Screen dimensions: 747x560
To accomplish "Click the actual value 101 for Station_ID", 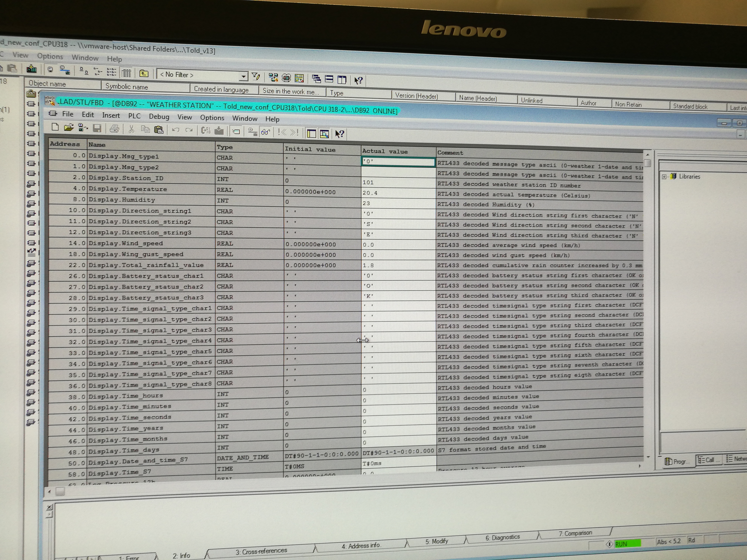I will tap(399, 183).
